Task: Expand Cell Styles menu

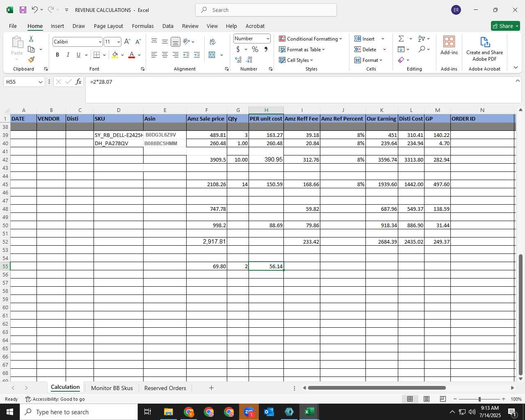Action: [x=296, y=60]
